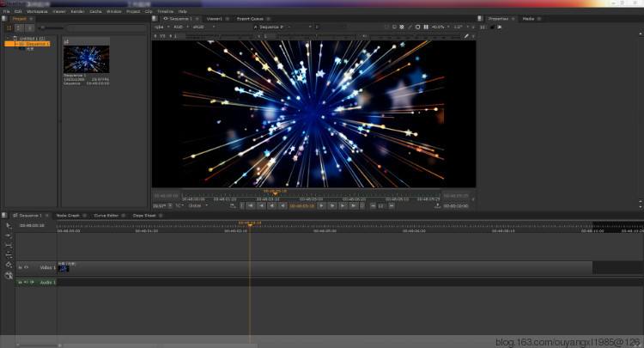Pick the third timeline editing tool
This screenshot has width=644, height=348.
point(9,246)
